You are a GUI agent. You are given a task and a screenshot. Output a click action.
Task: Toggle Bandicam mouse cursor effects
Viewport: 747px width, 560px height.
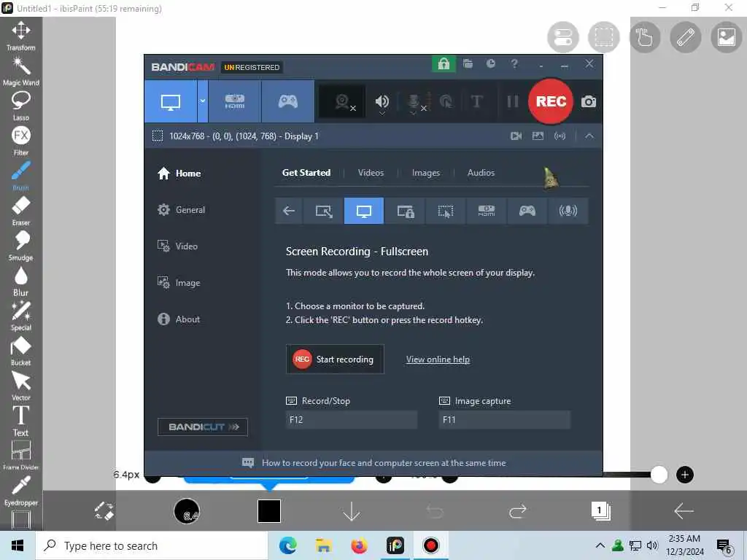point(446,101)
